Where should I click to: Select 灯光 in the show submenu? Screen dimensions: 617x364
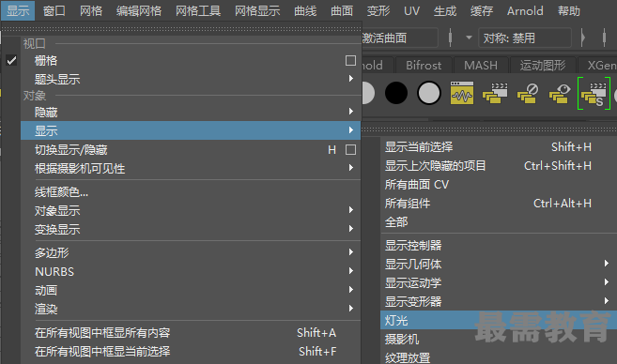[499, 320]
